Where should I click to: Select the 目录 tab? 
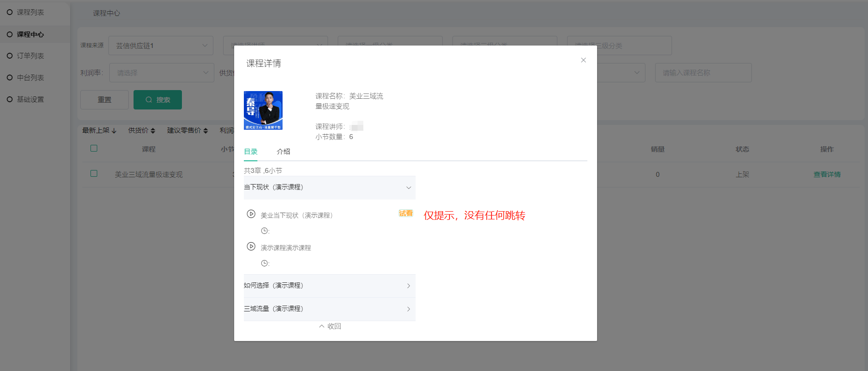tap(251, 152)
